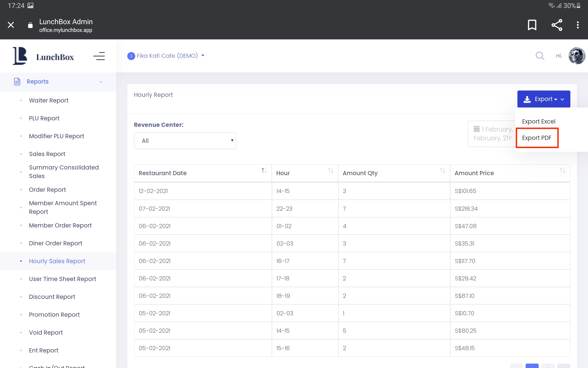
Task: Tap the browser bookmark icon
Action: click(532, 25)
